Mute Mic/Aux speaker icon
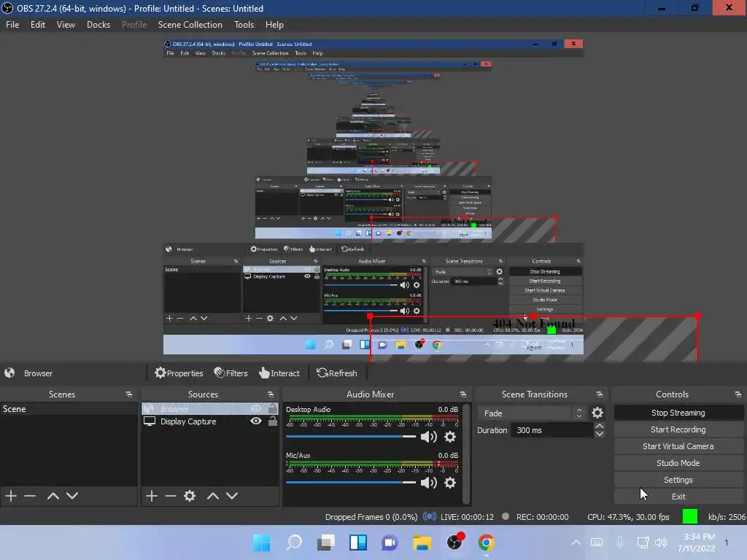 pos(428,483)
